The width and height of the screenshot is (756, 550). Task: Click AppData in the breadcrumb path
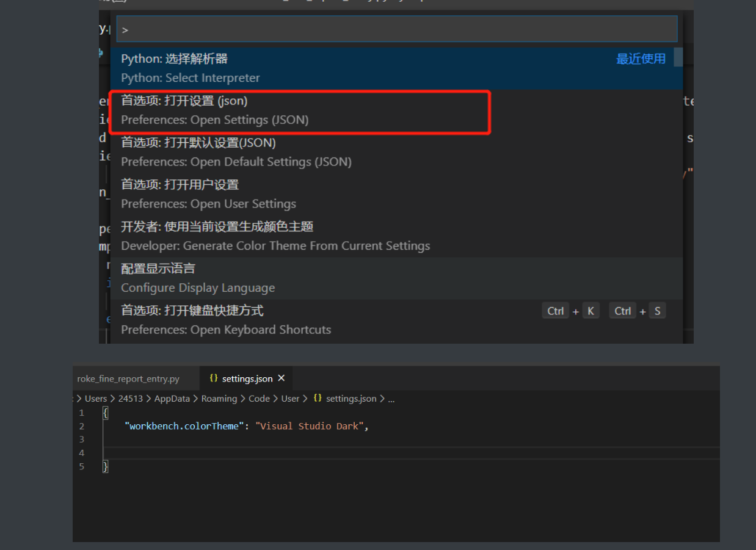pos(172,399)
